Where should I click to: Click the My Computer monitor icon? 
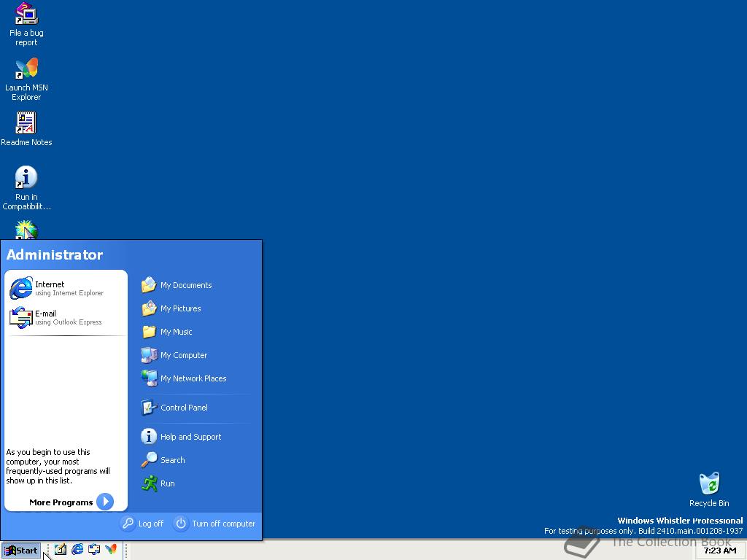149,355
